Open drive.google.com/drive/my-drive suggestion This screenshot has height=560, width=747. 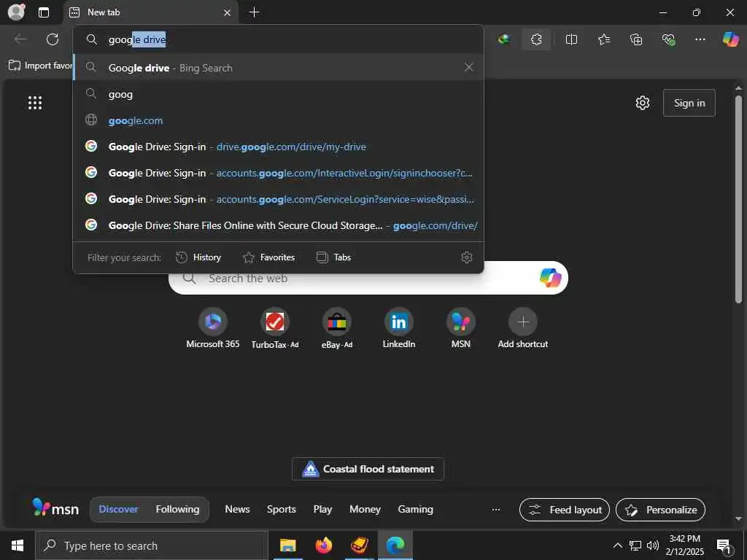click(x=278, y=147)
